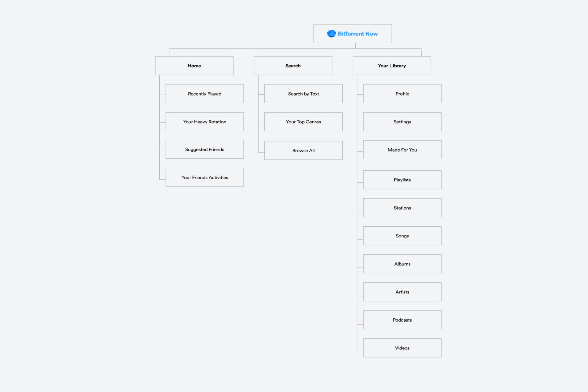
Task: Click the Playlists box
Action: (x=402, y=180)
